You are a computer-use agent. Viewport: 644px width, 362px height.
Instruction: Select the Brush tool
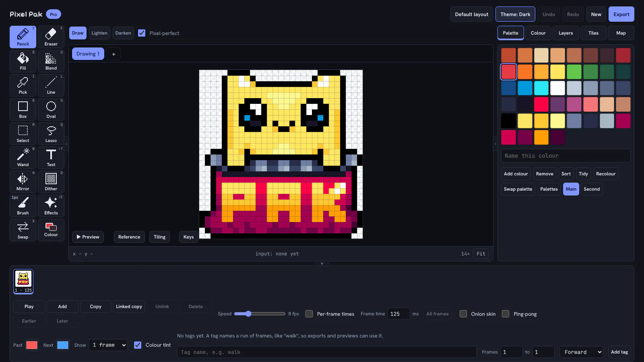tap(23, 206)
